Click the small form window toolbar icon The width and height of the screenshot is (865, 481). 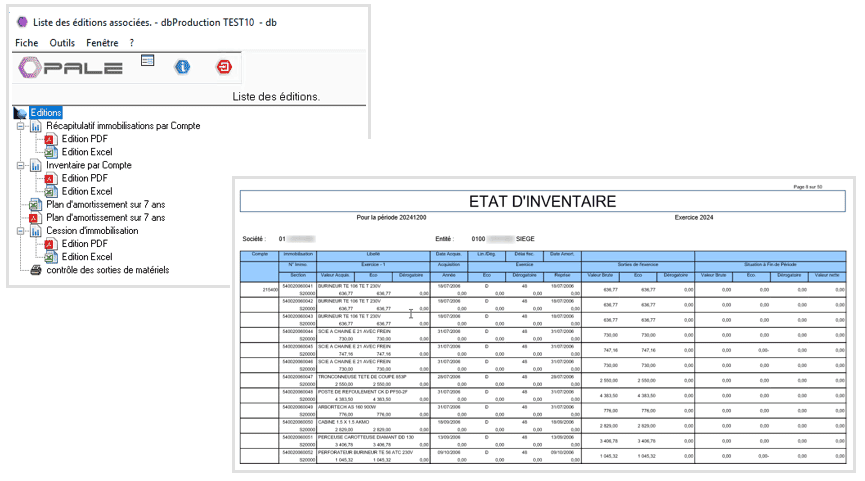pos(147,61)
